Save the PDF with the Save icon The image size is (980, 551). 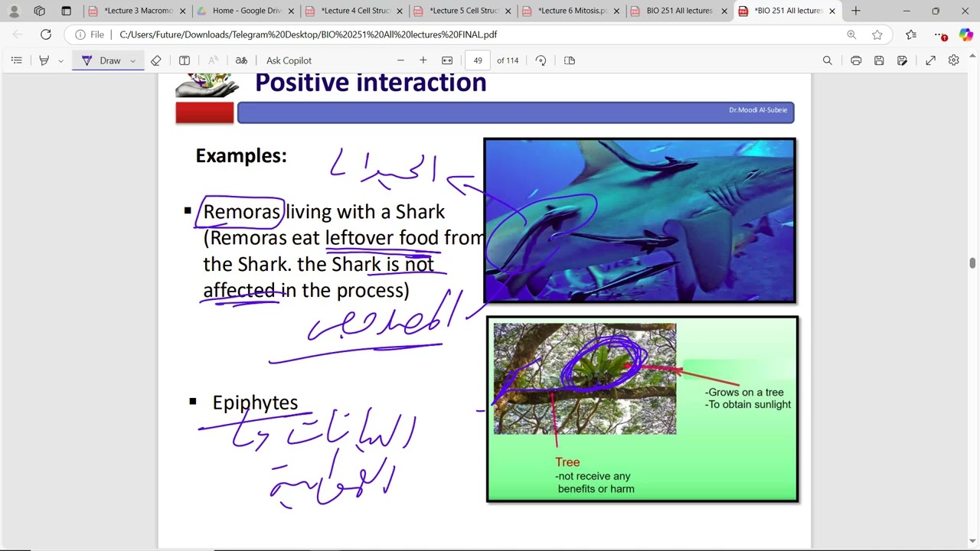coord(879,60)
